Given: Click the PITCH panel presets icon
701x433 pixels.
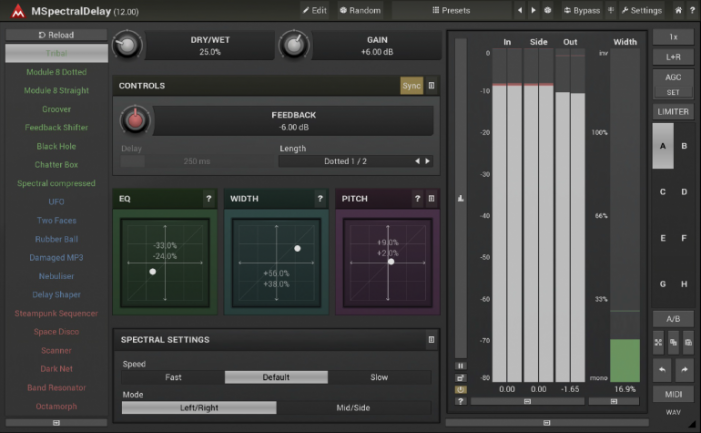Looking at the screenshot, I should 431,199.
